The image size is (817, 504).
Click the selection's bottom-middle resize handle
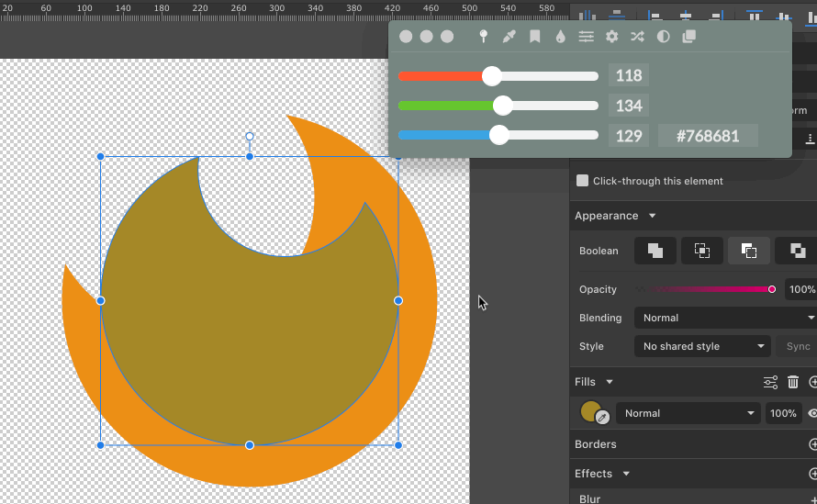pyautogui.click(x=250, y=445)
